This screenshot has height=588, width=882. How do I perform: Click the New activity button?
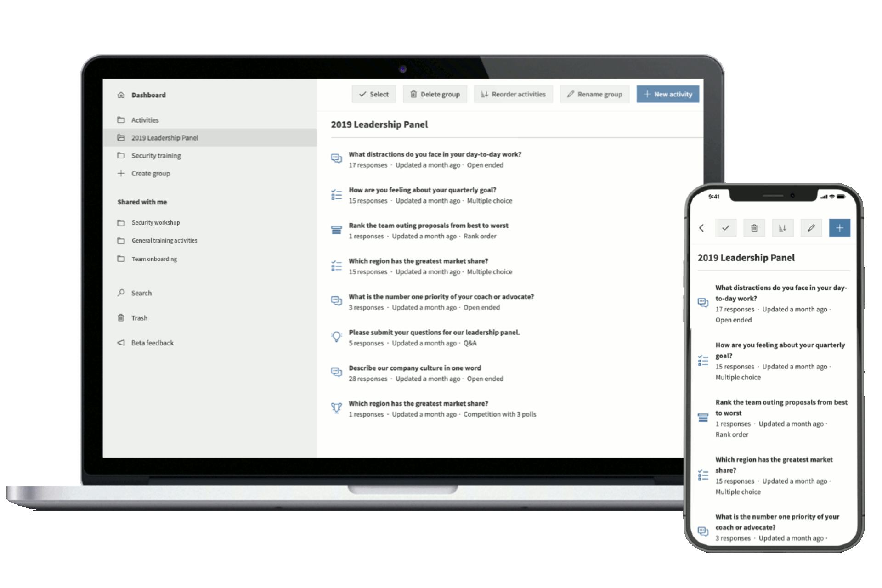pyautogui.click(x=667, y=95)
